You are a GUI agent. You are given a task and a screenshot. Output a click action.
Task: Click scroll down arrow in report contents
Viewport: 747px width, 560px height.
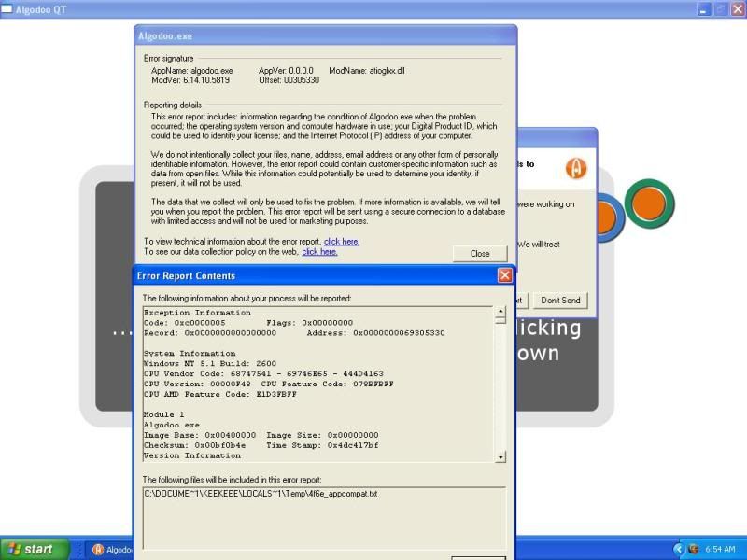click(500, 456)
